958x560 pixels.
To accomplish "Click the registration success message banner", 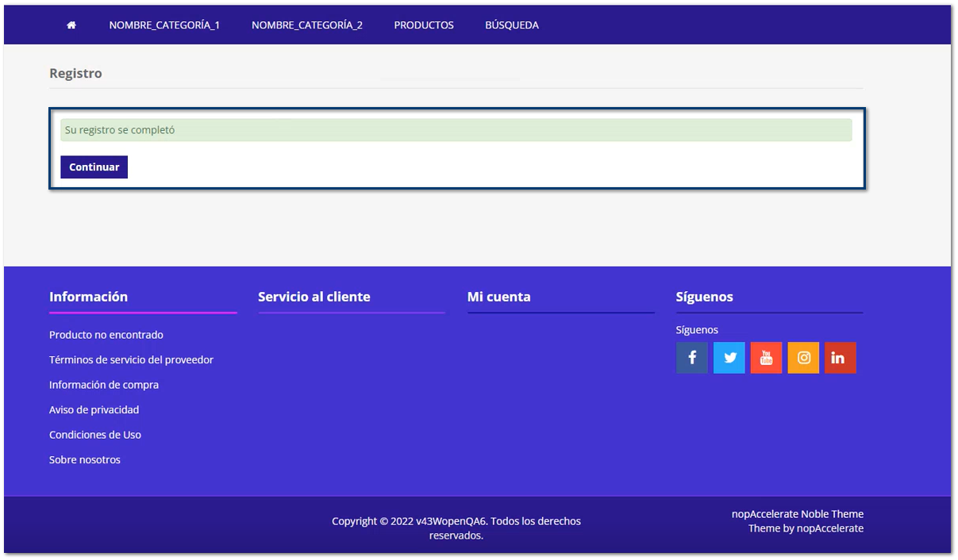I will click(456, 129).
